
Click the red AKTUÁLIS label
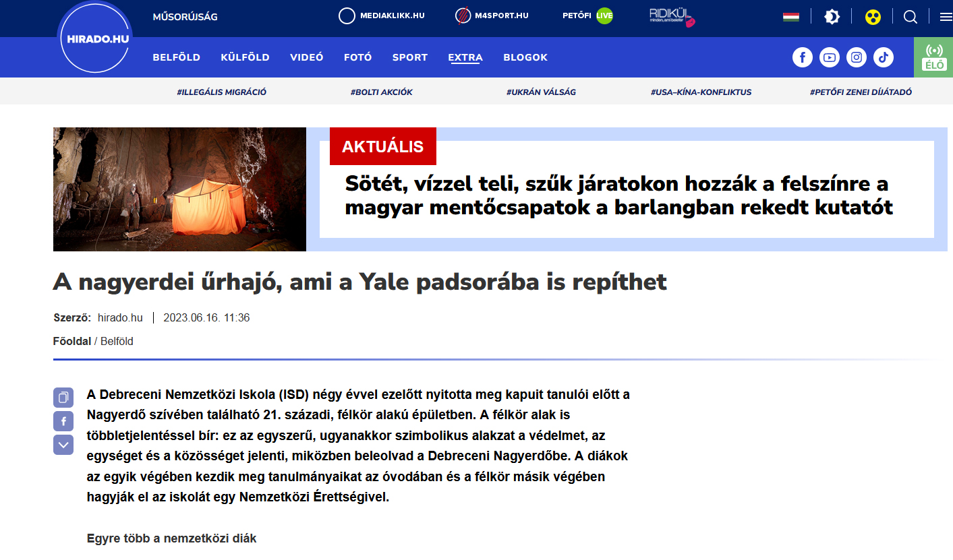coord(383,146)
